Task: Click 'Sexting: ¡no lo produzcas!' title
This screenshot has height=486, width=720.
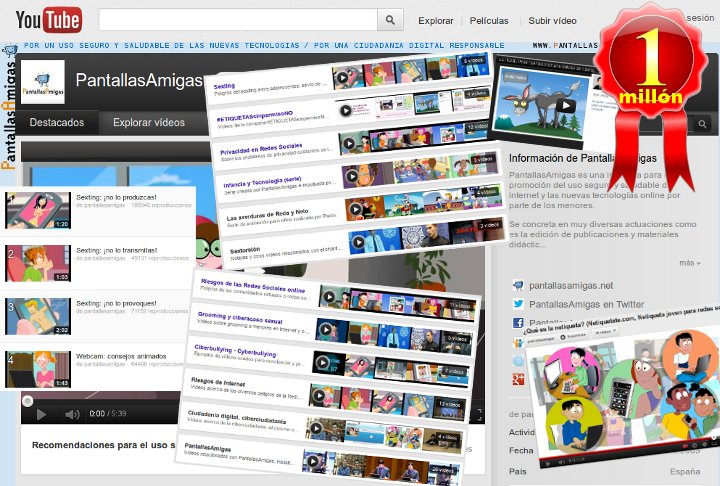Action: [116, 198]
